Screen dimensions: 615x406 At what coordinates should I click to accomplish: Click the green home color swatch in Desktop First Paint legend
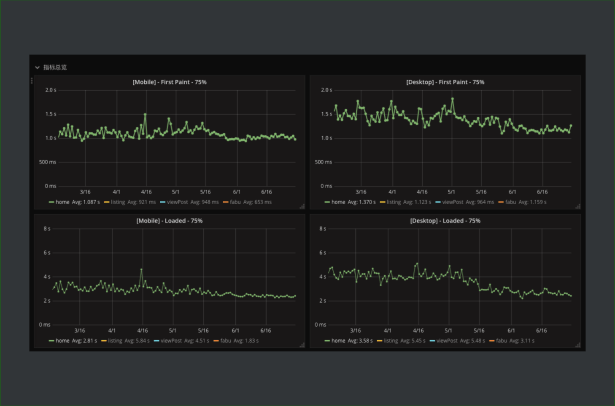pyautogui.click(x=327, y=202)
